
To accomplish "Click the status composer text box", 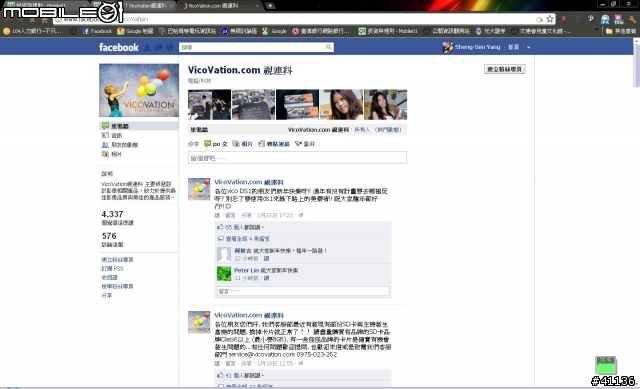I will click(x=297, y=158).
